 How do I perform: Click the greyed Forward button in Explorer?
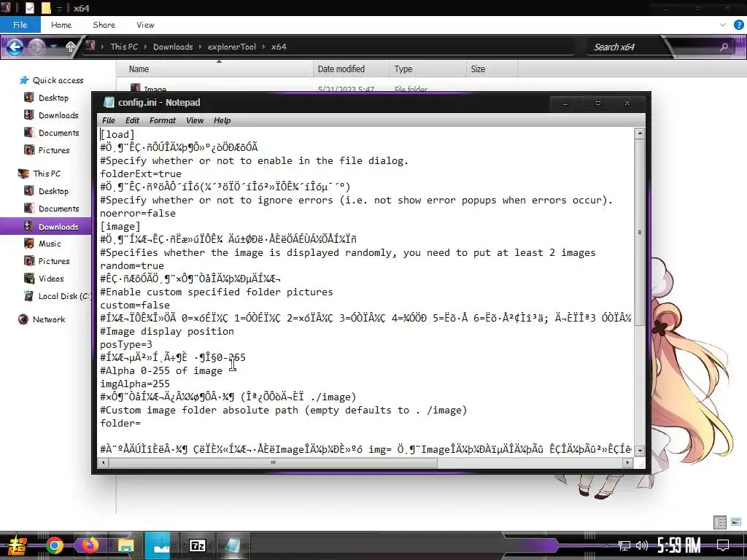(36, 47)
